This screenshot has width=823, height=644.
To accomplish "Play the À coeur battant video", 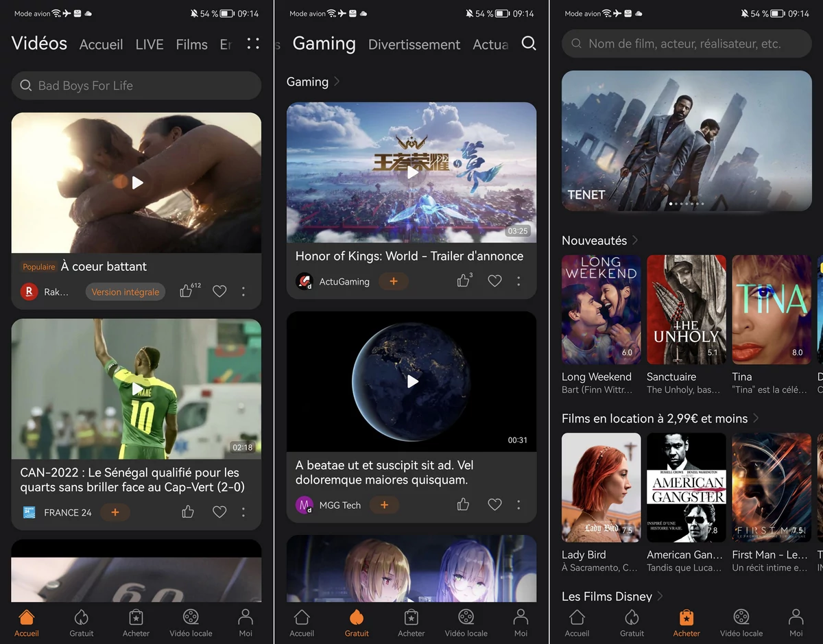I will click(137, 182).
